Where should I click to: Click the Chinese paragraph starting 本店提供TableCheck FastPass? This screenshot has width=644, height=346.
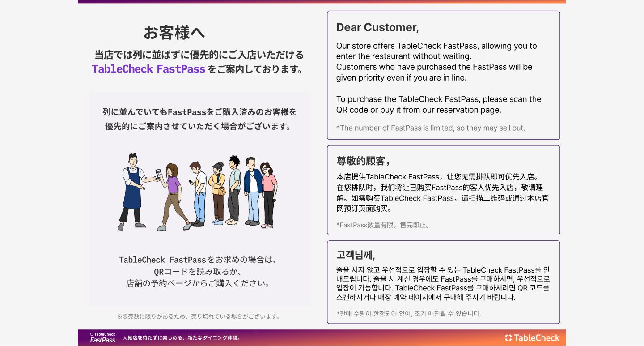(442, 192)
